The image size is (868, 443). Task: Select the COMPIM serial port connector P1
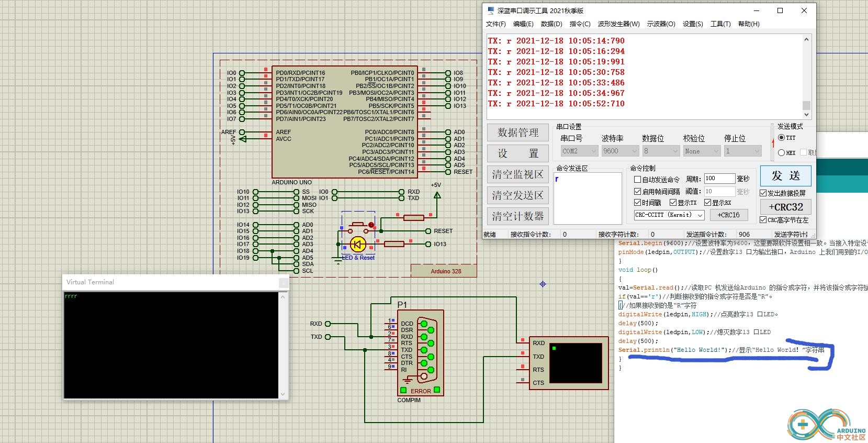421,352
